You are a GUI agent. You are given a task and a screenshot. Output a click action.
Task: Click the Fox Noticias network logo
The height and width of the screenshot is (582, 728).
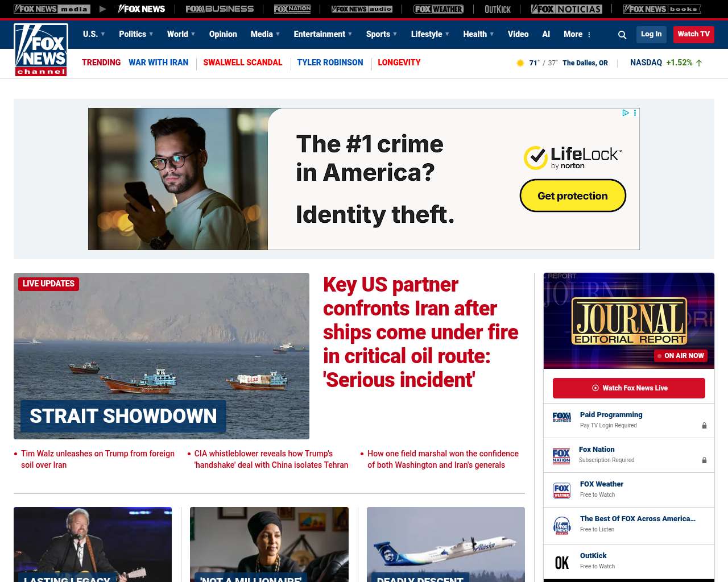pos(566,9)
